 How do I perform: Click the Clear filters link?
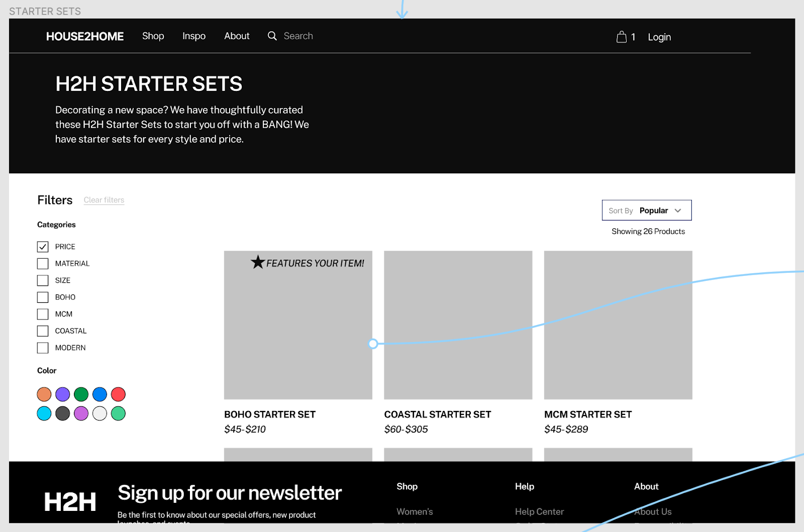point(104,200)
